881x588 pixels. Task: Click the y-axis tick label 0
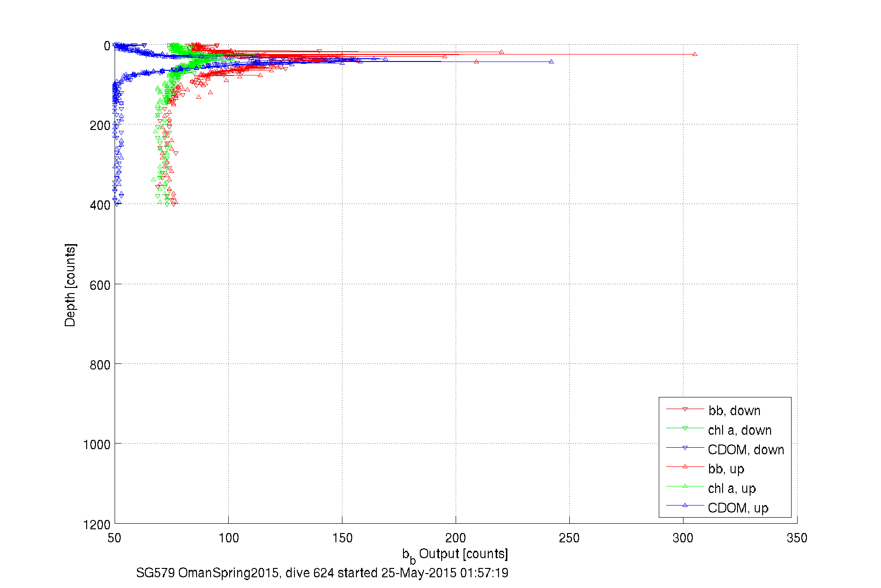tap(107, 46)
